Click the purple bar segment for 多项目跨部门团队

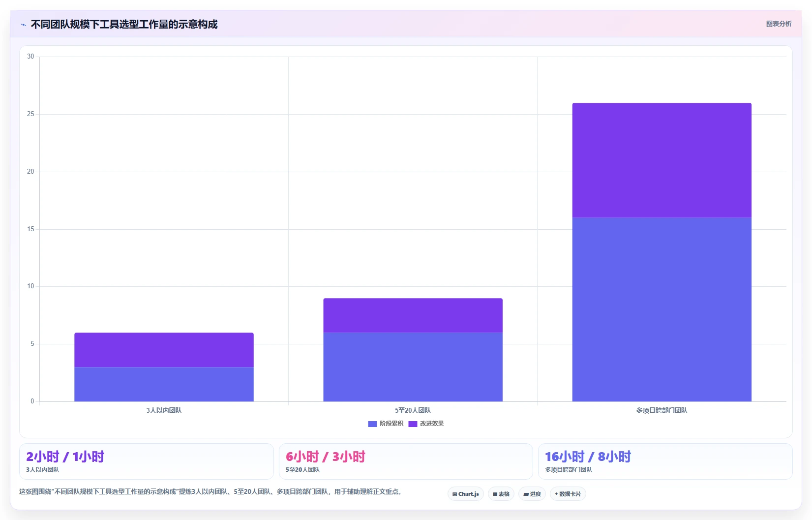click(662, 160)
